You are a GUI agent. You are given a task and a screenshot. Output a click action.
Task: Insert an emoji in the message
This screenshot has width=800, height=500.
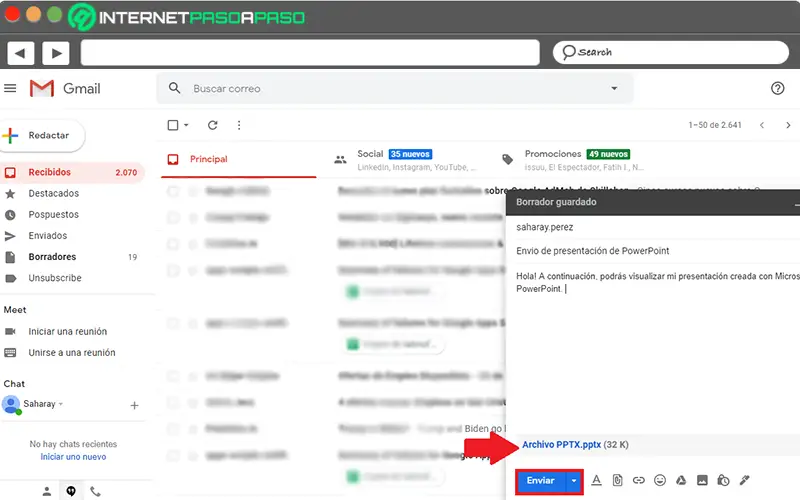660,480
